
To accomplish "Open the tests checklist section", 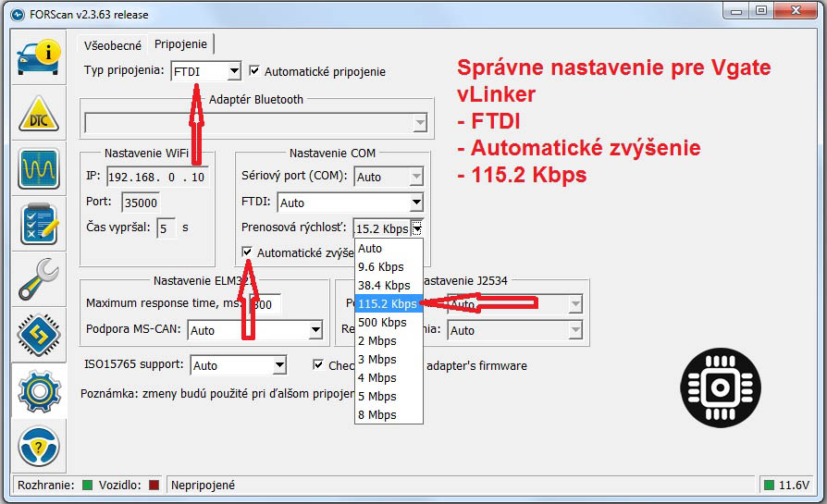I will [x=39, y=224].
